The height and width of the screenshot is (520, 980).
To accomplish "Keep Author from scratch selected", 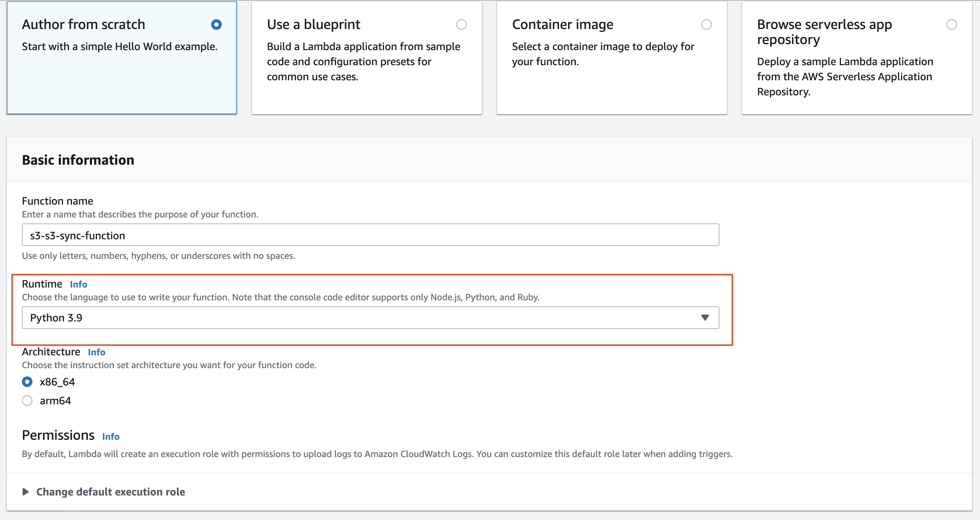I will pos(216,24).
